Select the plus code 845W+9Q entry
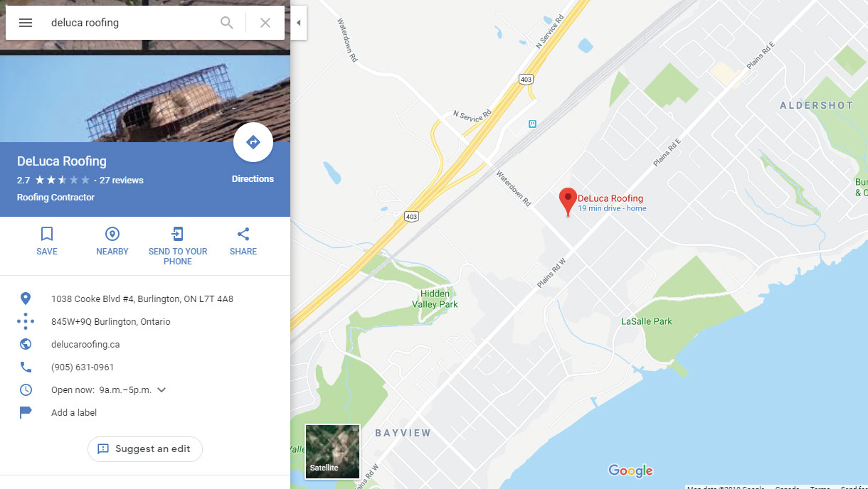This screenshot has width=868, height=489. pos(111,321)
